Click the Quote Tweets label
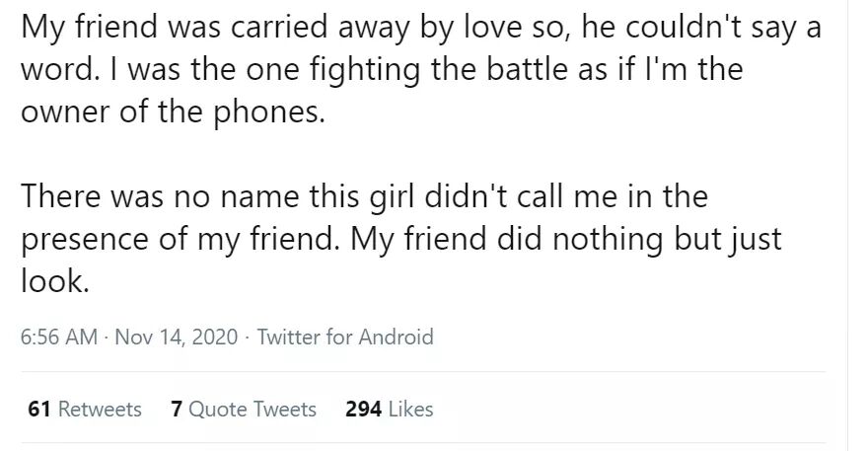Image resolution: width=868 pixels, height=451 pixels. coord(253,409)
